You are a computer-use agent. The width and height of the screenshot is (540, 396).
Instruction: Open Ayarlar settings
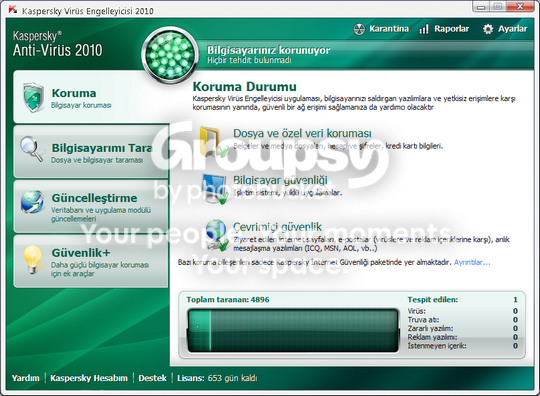pos(505,29)
